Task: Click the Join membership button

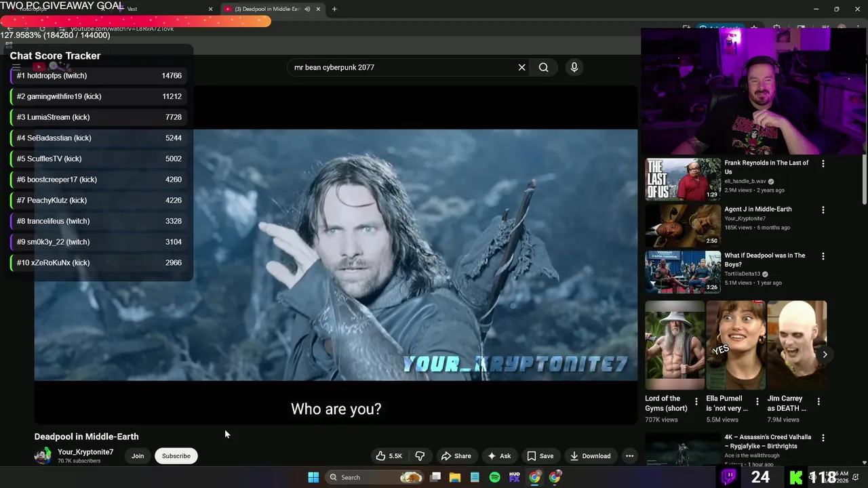Action: 138,456
